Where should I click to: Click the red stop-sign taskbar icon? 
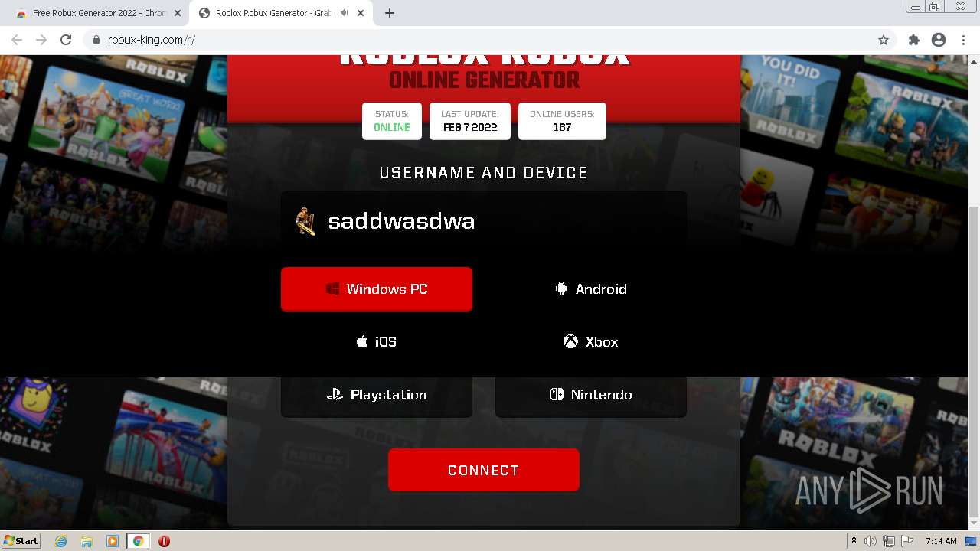coord(164,541)
